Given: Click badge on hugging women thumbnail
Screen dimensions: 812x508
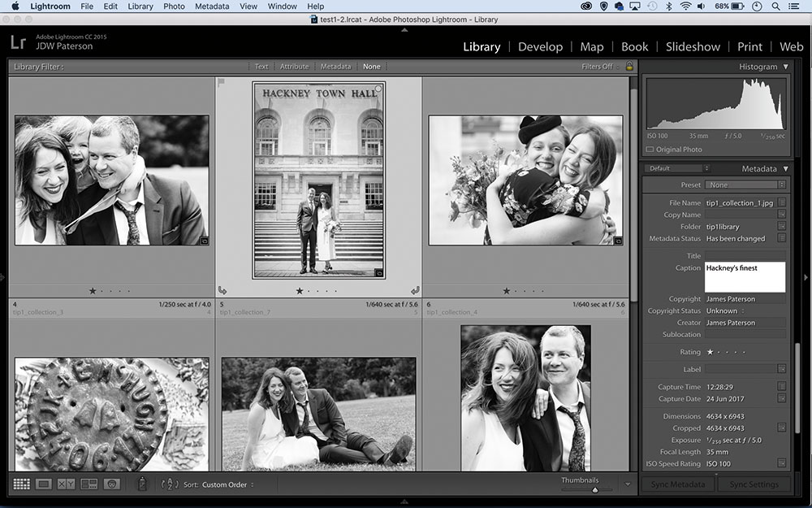Looking at the screenshot, I should click(x=618, y=241).
